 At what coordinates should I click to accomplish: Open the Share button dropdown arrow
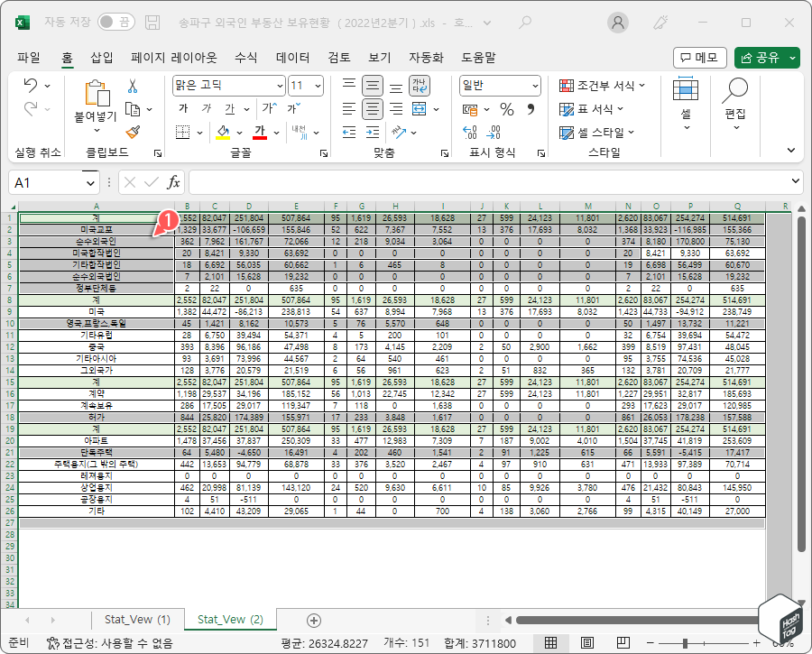(x=793, y=58)
